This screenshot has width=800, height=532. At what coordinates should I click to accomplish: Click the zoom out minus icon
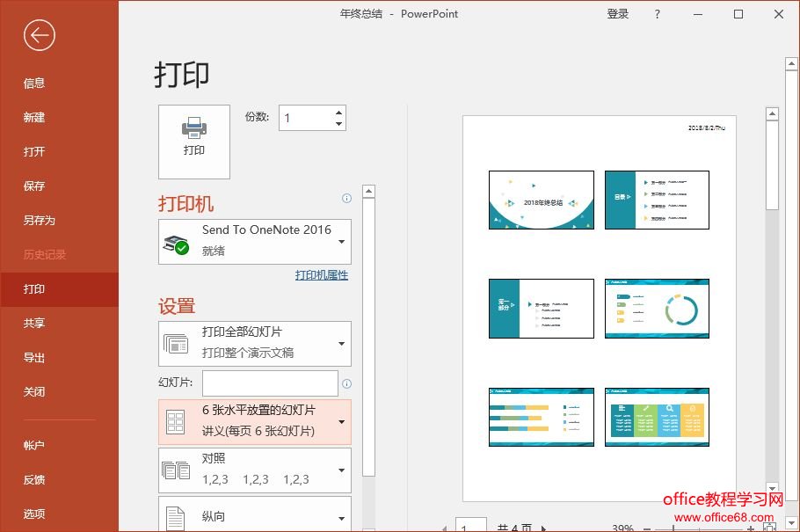pyautogui.click(x=646, y=528)
